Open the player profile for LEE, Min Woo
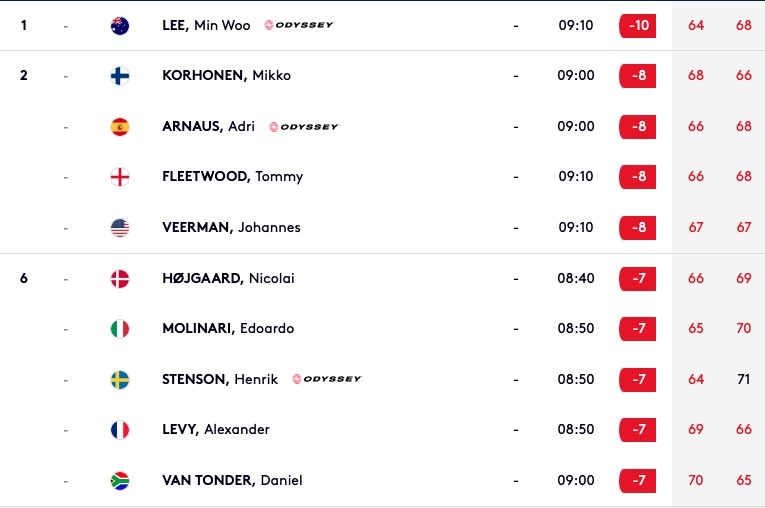 [x=206, y=25]
